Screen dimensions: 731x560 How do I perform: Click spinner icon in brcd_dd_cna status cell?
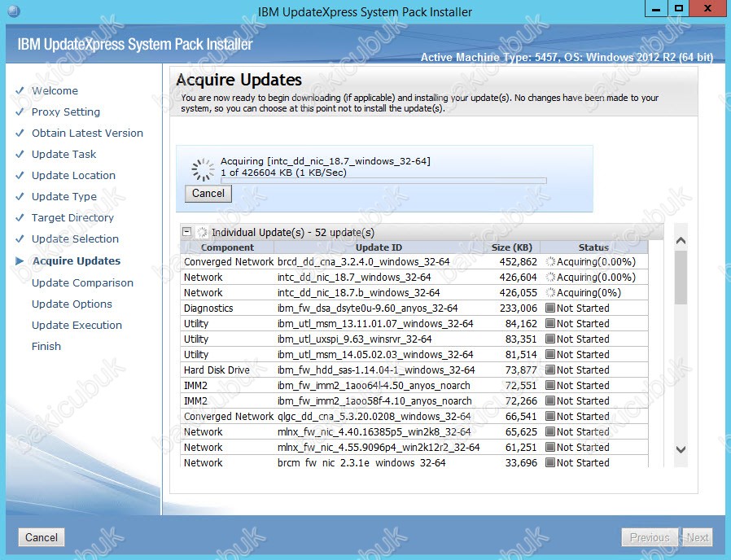pyautogui.click(x=550, y=261)
